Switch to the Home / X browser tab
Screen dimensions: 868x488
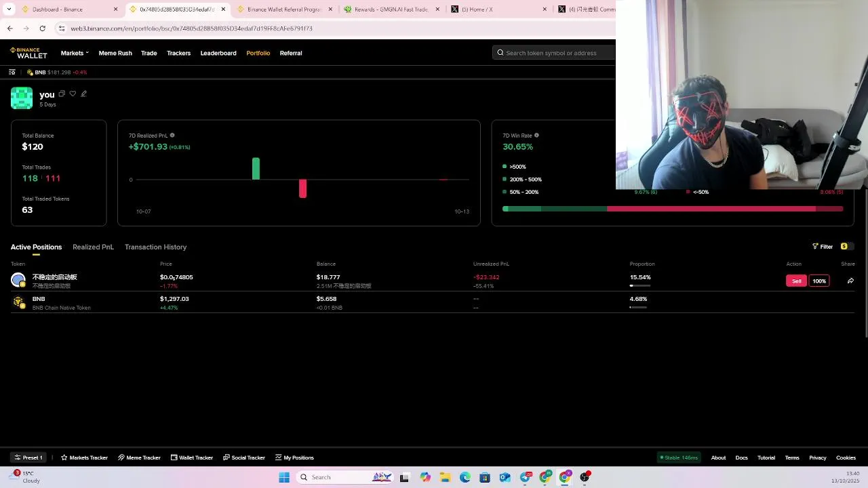(498, 9)
